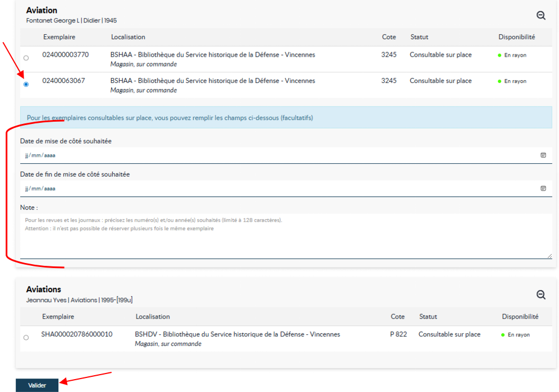Image resolution: width=559 pixels, height=392 pixels.
Task: Select radio button for exemplaire 02400063067
Action: pos(26,85)
